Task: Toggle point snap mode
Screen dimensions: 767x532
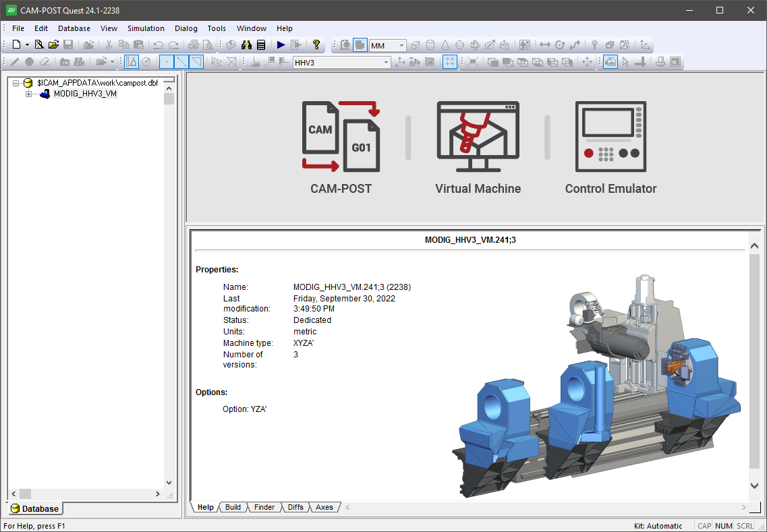Action: [167, 61]
